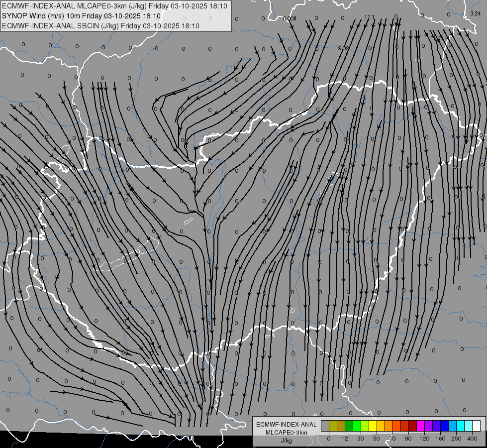This screenshot has width=487, height=448.
Task: Select the bright green legend swatch
Action: (357, 426)
